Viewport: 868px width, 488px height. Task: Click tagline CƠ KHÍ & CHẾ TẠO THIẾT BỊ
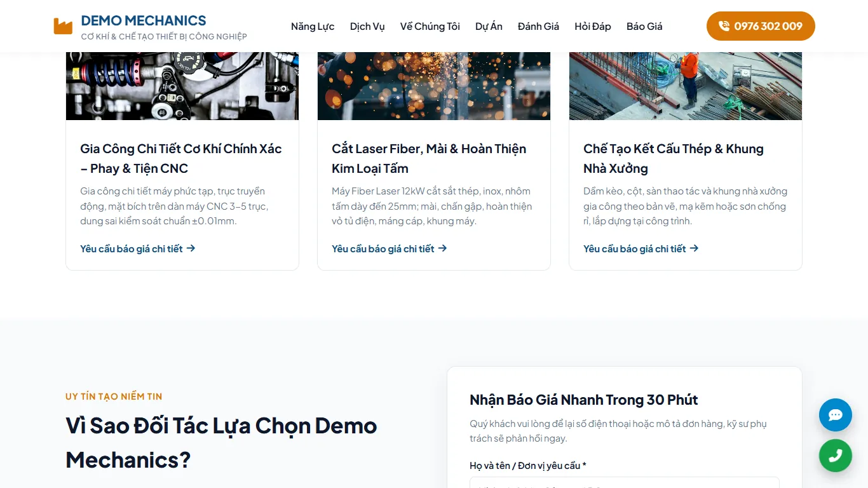[164, 37]
